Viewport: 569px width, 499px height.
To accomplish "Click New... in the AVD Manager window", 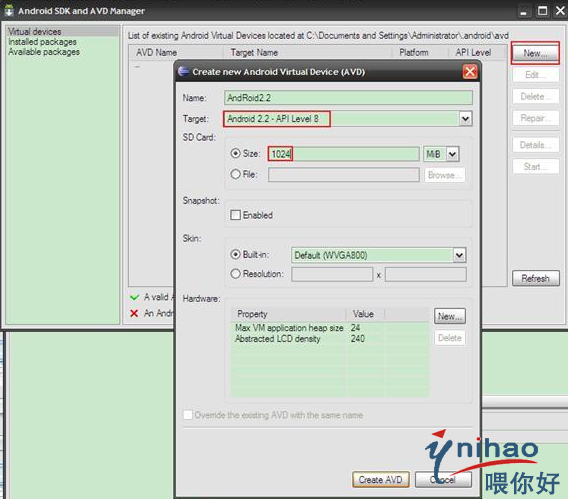I will (535, 53).
